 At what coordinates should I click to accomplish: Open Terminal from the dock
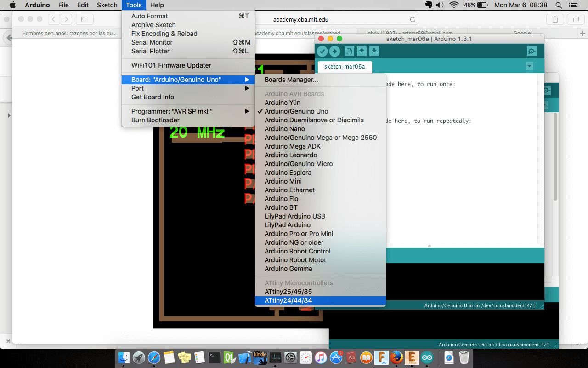[x=215, y=357]
